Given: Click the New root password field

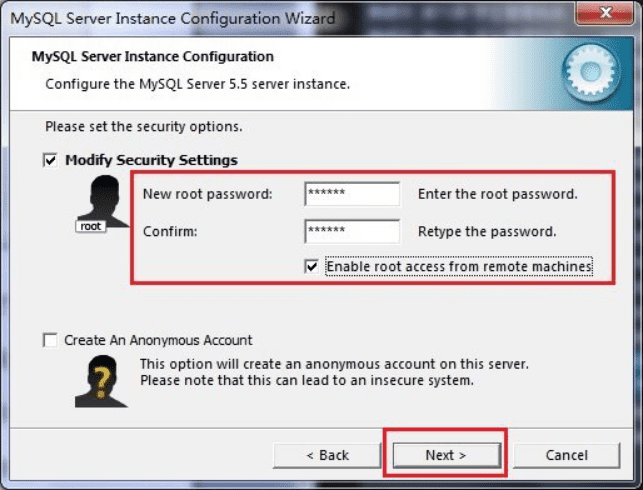Looking at the screenshot, I should click(x=351, y=194).
